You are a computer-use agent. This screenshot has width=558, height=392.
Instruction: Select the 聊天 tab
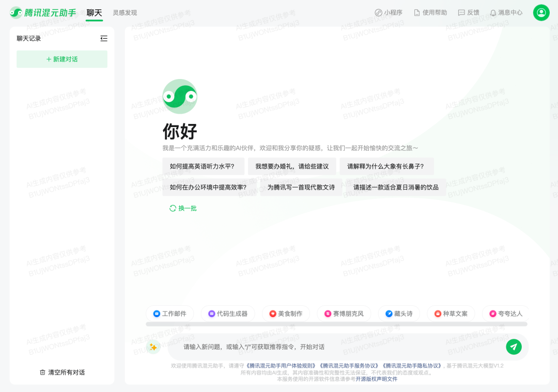[x=94, y=13]
